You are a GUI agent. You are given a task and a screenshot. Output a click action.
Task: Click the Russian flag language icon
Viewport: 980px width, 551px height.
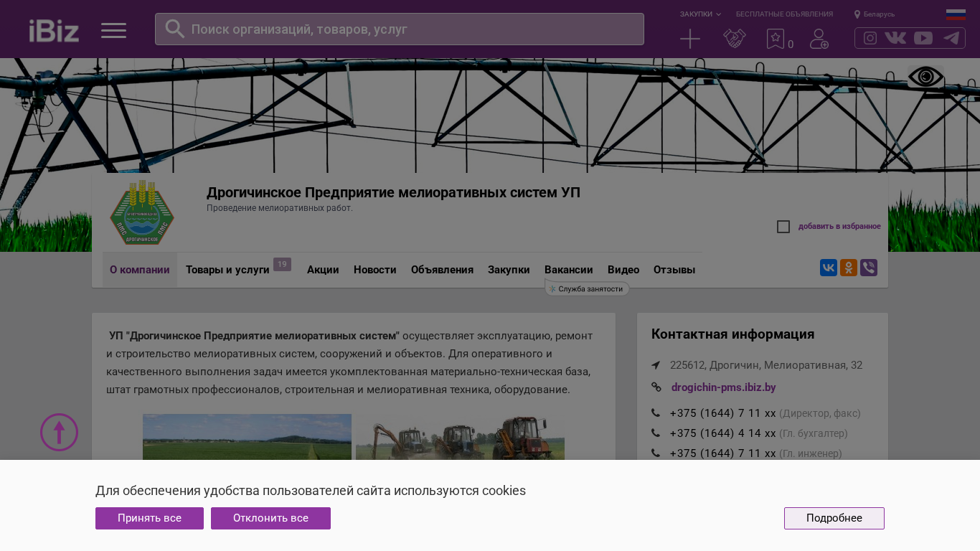tap(956, 14)
